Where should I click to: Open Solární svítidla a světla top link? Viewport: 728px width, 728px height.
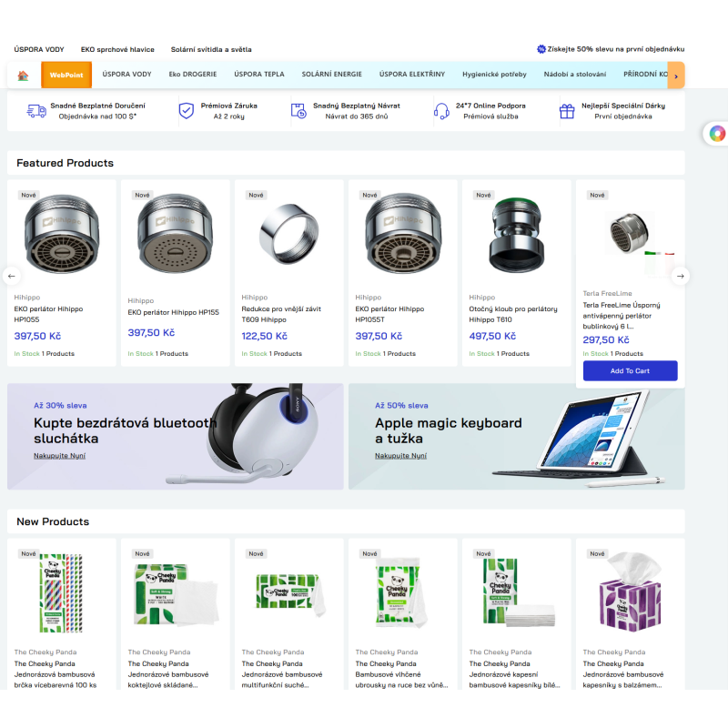point(211,49)
